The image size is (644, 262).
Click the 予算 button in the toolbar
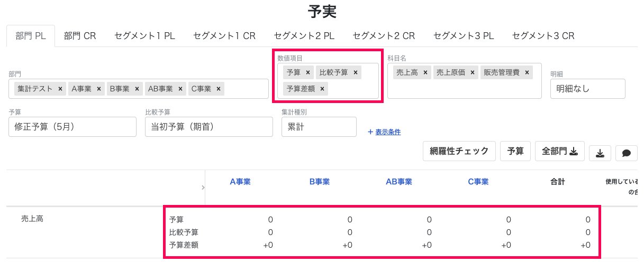515,151
